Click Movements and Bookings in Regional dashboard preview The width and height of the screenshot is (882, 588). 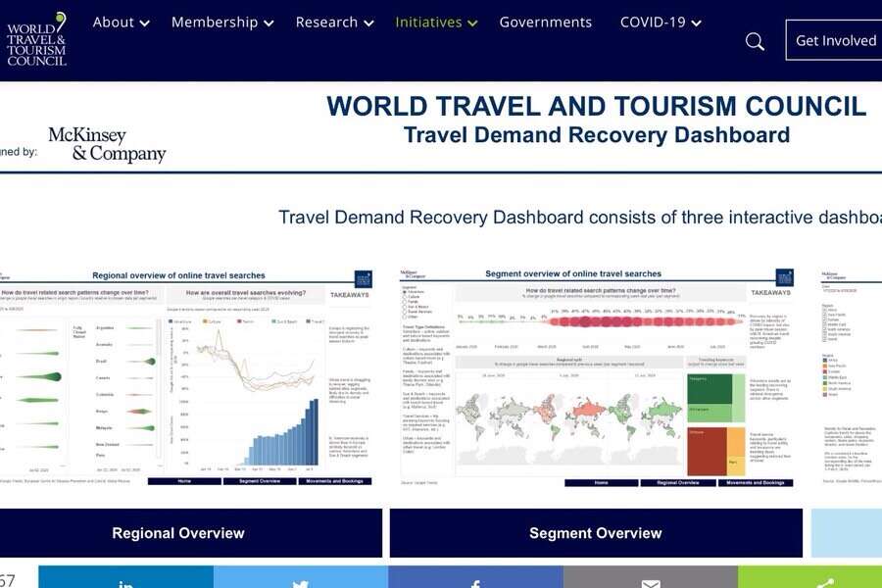(335, 481)
